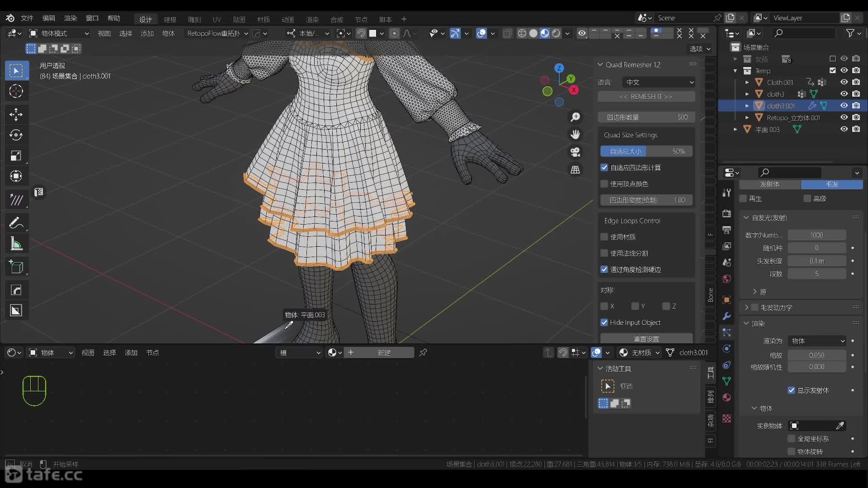Select the 发射体 type tab
This screenshot has width=868, height=488.
point(770,184)
